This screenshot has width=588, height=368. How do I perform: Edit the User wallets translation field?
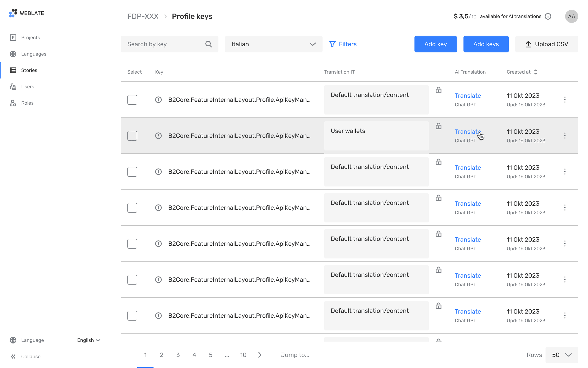coord(376,136)
